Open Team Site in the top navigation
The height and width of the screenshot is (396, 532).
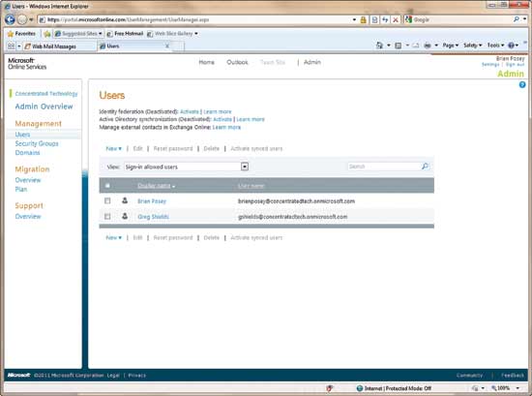[x=273, y=62]
